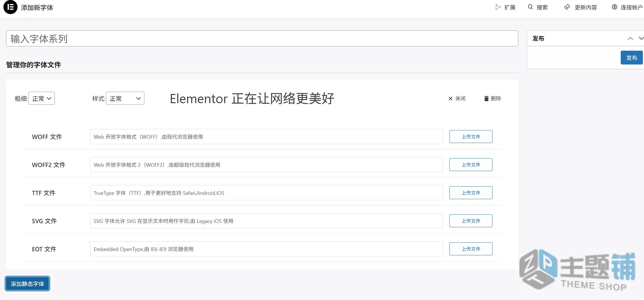Click 添加静态字体 add static font button
This screenshot has height=300, width=644.
pyautogui.click(x=28, y=284)
